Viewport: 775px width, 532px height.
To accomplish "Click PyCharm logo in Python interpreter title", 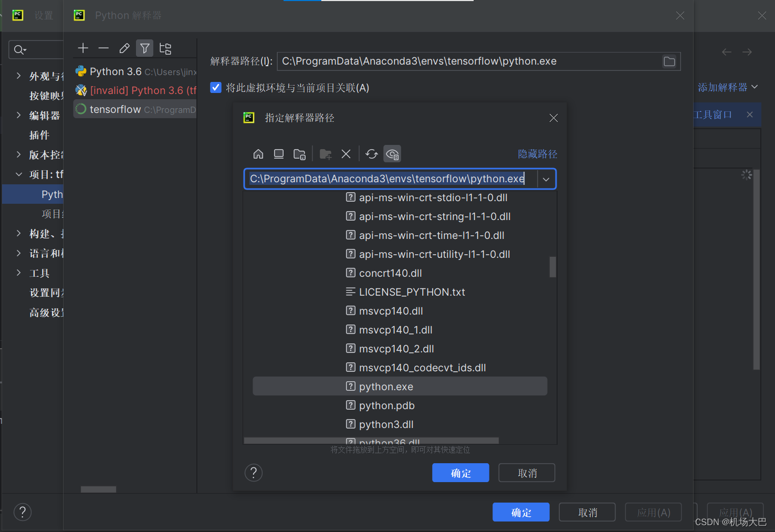I will click(x=79, y=15).
